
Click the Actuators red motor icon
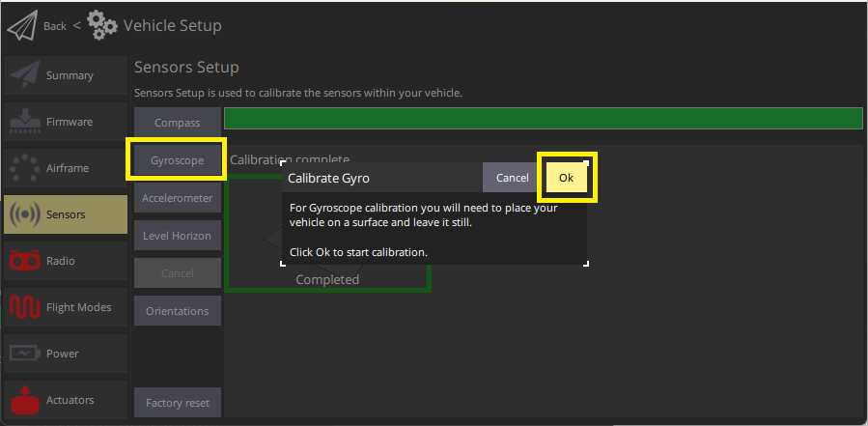pyautogui.click(x=24, y=400)
